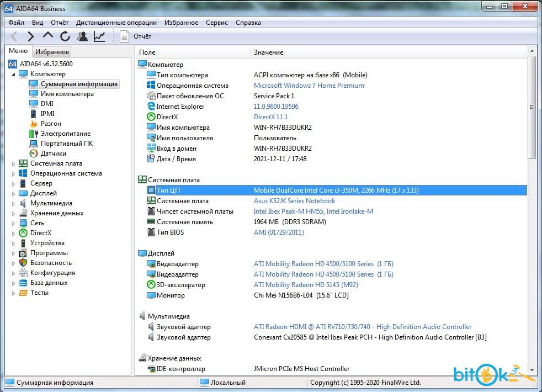Screen dimensions: 542x392
Task: Open the DirectX 11.1 value link
Action: click(x=270, y=117)
